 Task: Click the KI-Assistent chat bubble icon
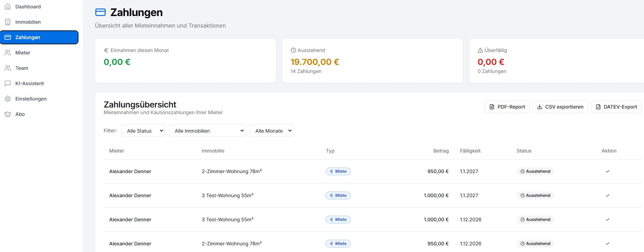pyautogui.click(x=8, y=83)
